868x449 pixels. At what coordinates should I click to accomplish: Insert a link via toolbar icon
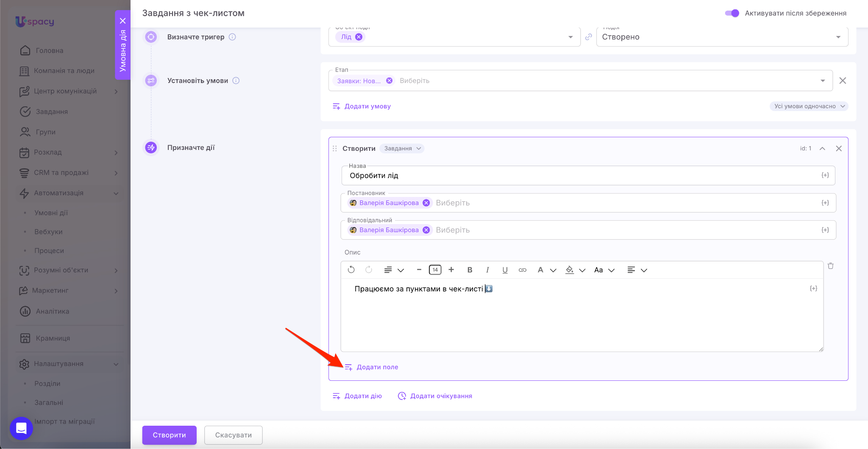pyautogui.click(x=523, y=270)
